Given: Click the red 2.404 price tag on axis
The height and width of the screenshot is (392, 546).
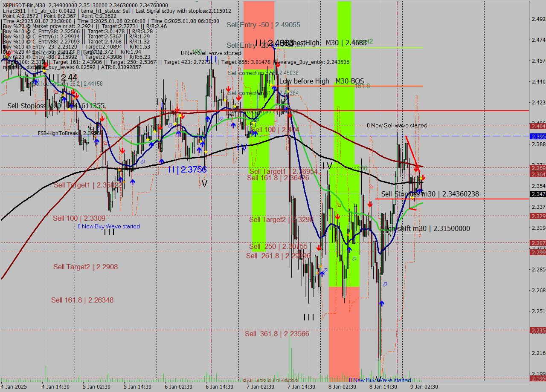Looking at the screenshot, I should (x=538, y=126).
